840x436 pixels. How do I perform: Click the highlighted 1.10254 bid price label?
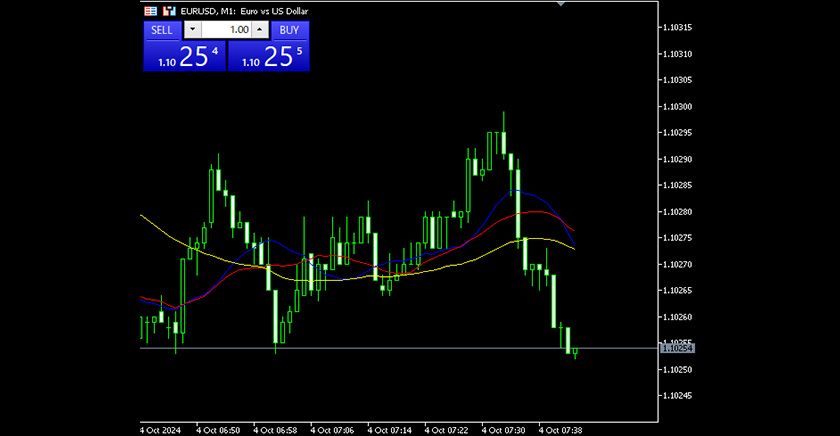[677, 348]
